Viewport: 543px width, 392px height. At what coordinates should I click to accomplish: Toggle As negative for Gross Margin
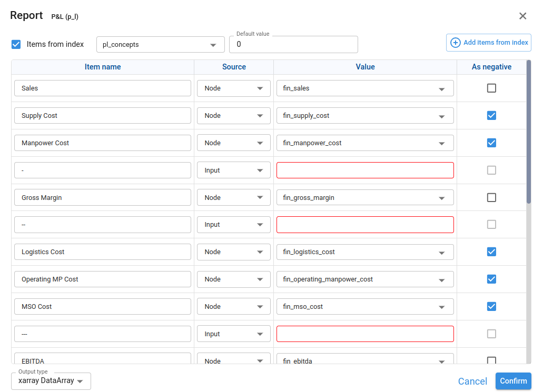point(491,198)
